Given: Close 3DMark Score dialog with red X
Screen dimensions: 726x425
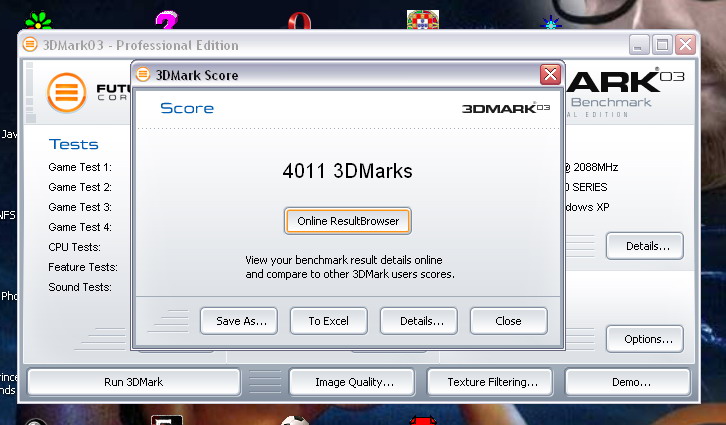Looking at the screenshot, I should point(551,74).
